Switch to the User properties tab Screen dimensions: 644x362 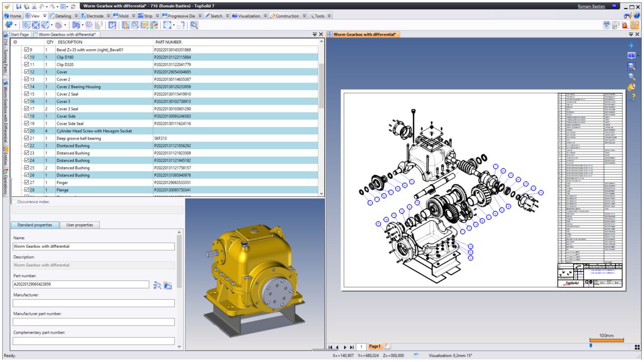78,225
